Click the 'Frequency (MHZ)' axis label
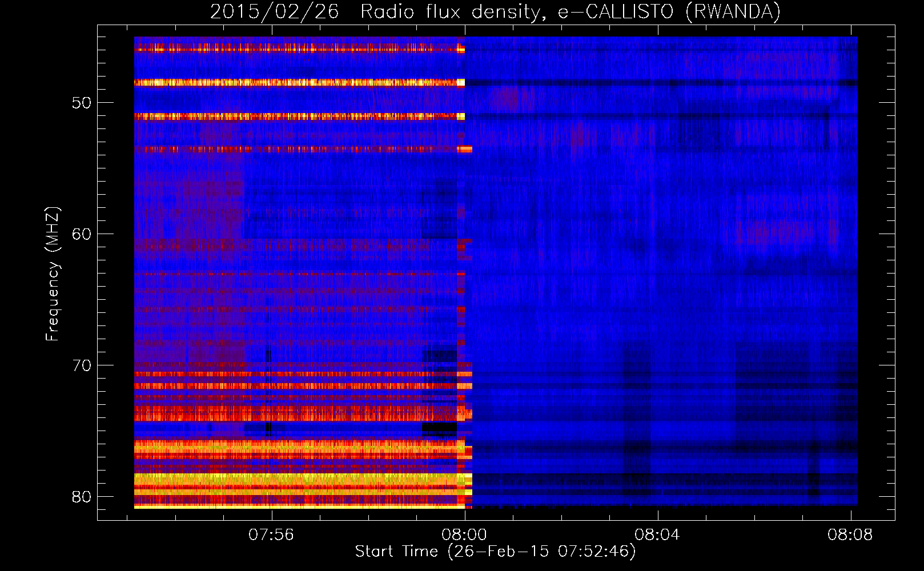The height and width of the screenshot is (571, 924). tap(52, 274)
